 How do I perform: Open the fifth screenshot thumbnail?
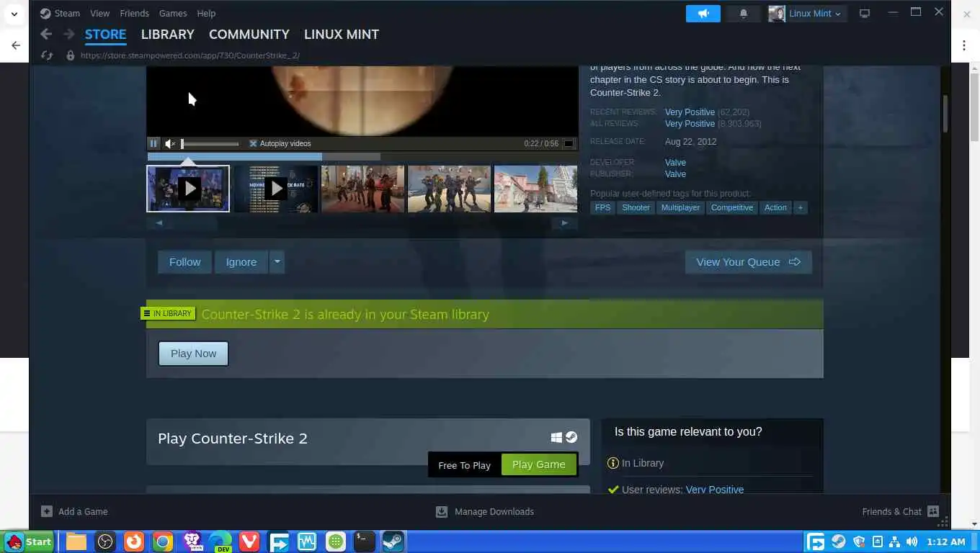click(535, 189)
